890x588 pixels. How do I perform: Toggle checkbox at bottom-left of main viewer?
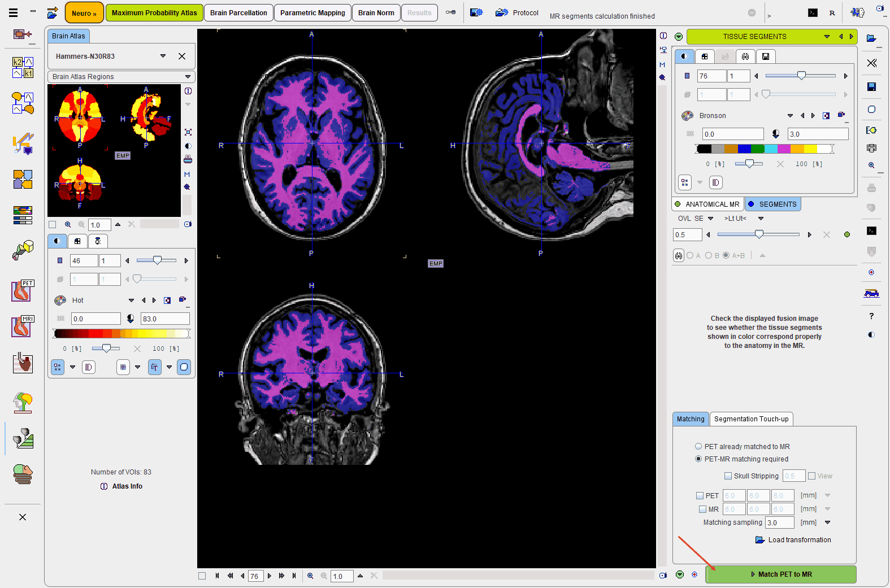(x=202, y=576)
